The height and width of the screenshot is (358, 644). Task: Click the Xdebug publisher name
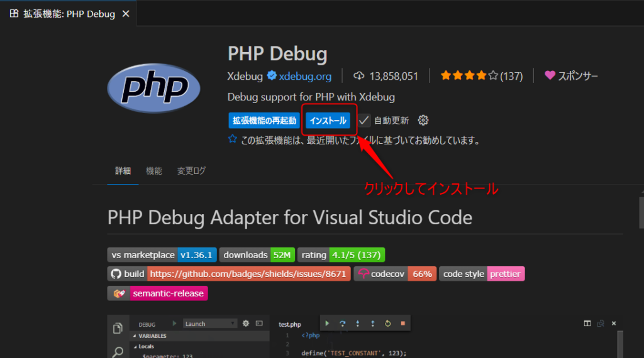(245, 76)
